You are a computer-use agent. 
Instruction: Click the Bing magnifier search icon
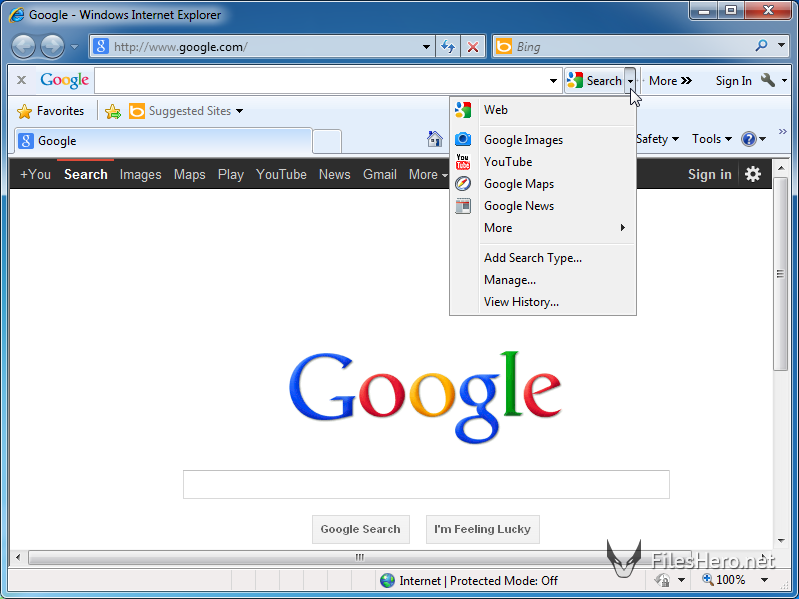pyautogui.click(x=761, y=46)
